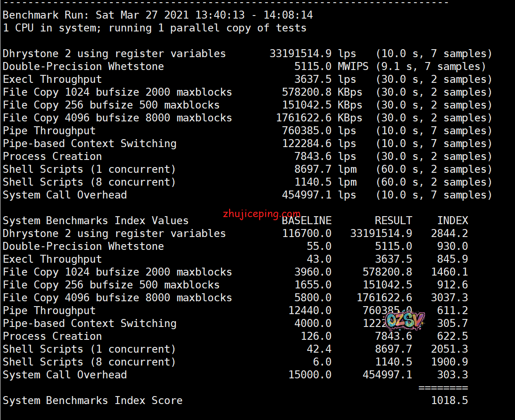Screen dimensions: 515x420
Task: Click the Process Creation baseline 126.0
Action: tap(316, 336)
